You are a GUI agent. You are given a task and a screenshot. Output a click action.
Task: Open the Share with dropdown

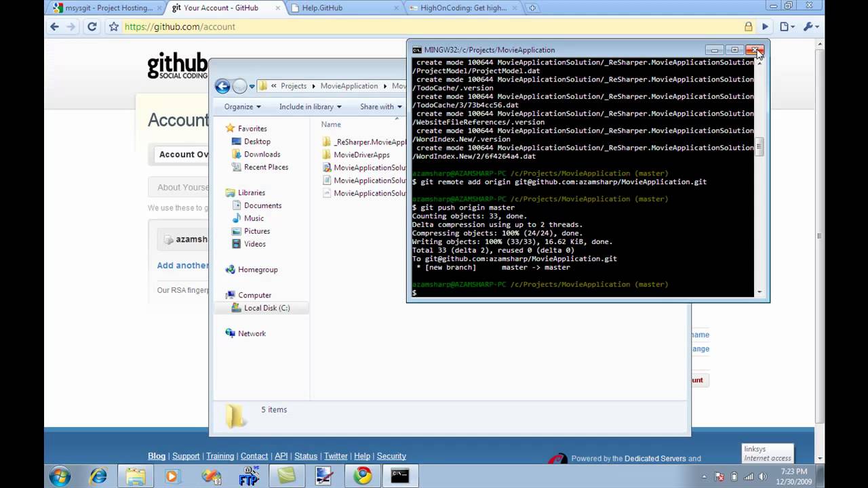click(x=381, y=106)
